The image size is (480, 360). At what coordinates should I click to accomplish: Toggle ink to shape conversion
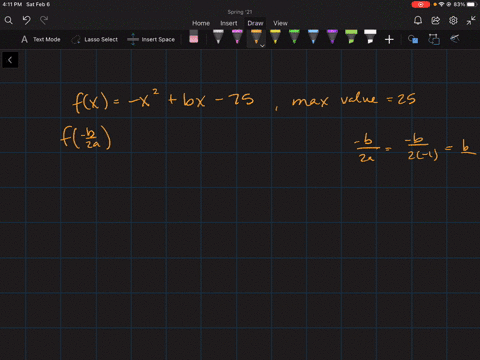click(434, 39)
